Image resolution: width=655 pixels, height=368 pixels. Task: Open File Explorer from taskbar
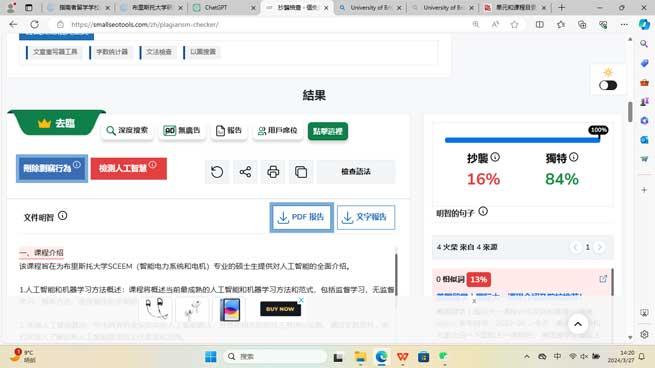(x=360, y=357)
